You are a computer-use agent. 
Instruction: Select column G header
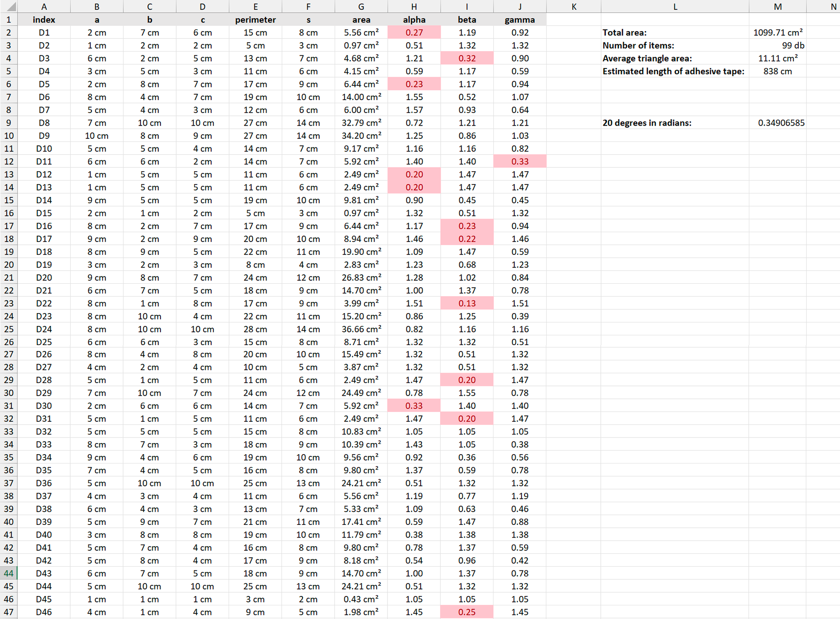coord(361,6)
